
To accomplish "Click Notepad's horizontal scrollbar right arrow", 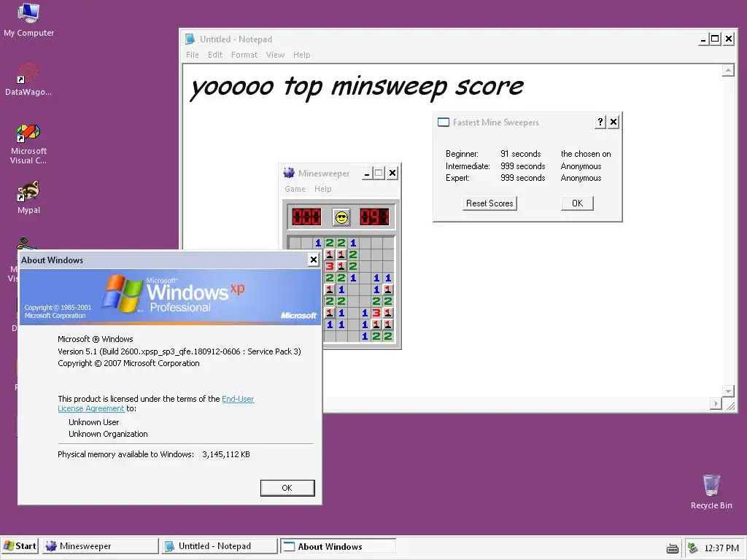I will (716, 404).
